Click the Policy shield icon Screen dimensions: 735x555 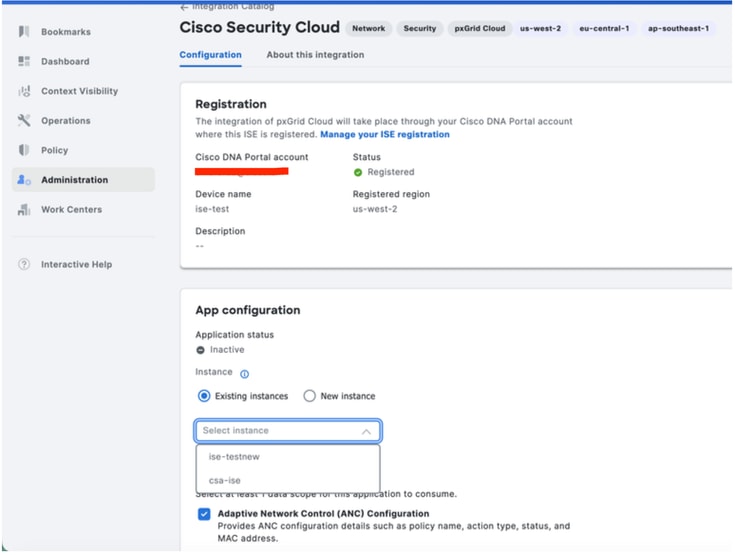[x=24, y=150]
